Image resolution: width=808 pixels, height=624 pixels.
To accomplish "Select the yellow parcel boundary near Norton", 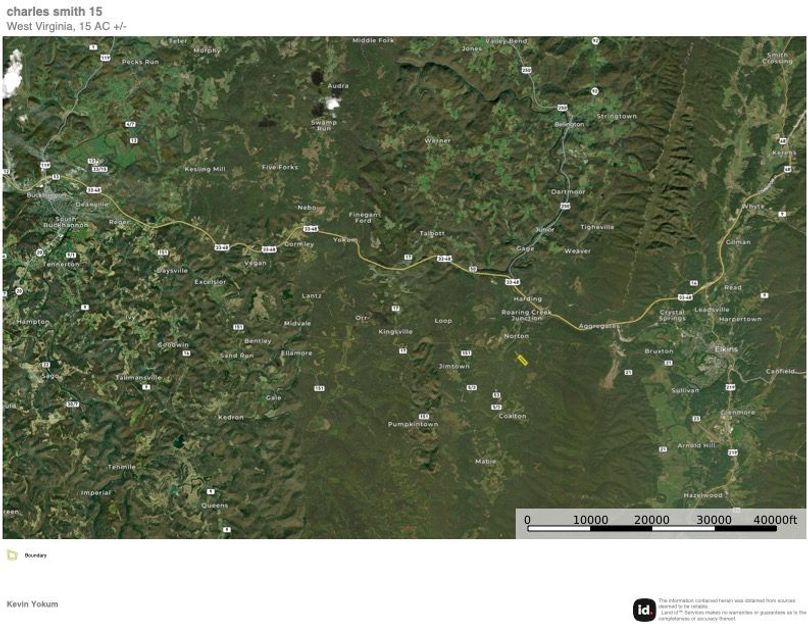I will click(522, 360).
